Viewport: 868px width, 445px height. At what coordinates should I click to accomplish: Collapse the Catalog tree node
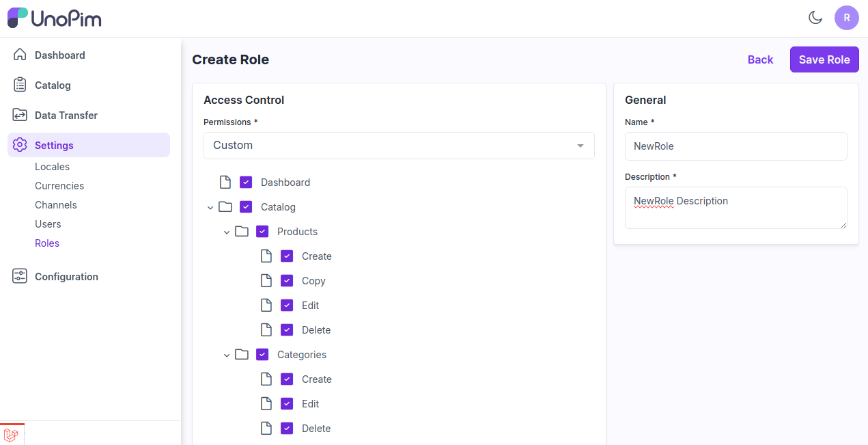pos(210,207)
